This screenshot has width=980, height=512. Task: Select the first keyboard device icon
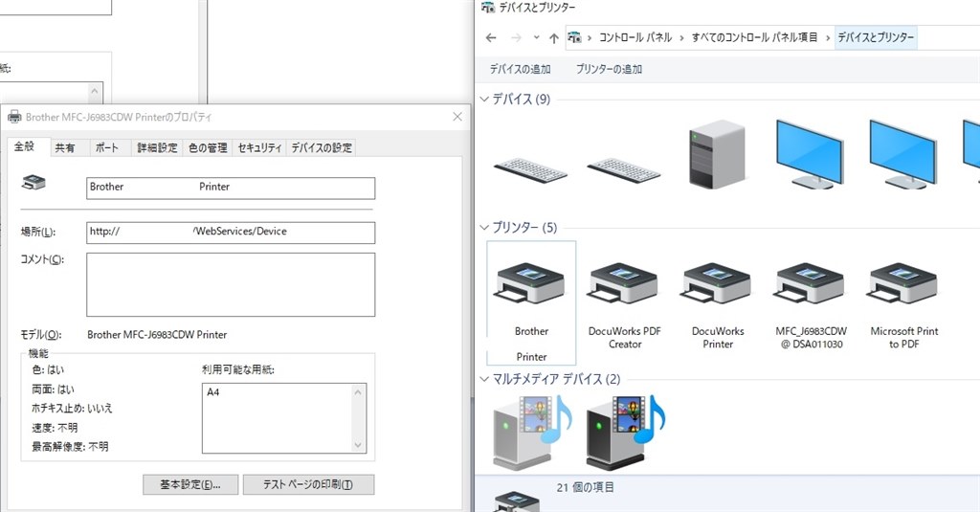pos(530,170)
